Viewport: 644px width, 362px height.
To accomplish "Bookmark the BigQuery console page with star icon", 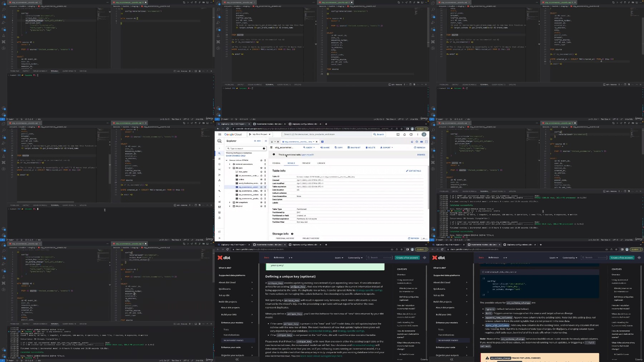I will point(401,129).
